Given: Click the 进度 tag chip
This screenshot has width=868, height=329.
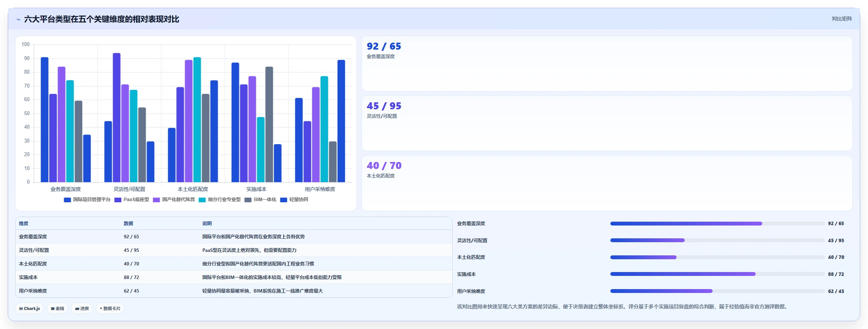Looking at the screenshot, I should [82, 308].
